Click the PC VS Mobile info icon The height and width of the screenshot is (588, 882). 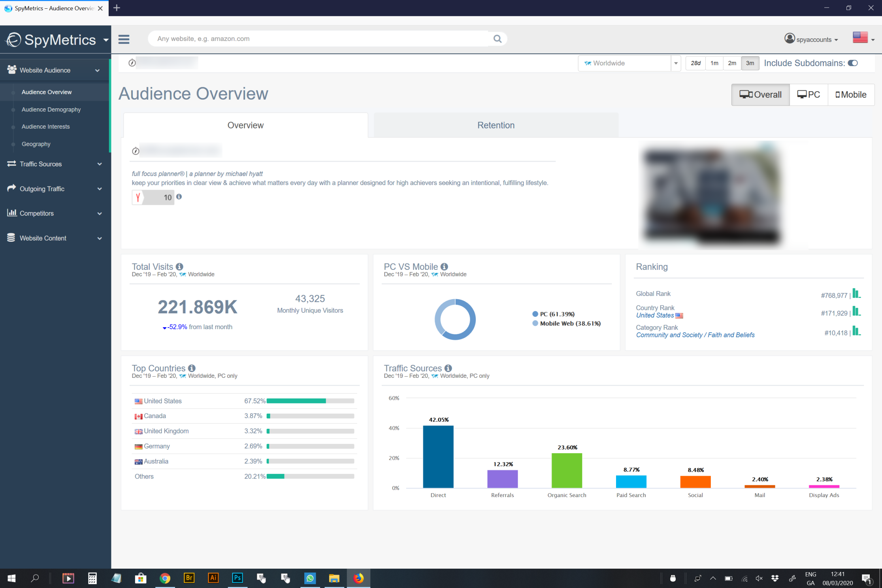click(x=444, y=267)
